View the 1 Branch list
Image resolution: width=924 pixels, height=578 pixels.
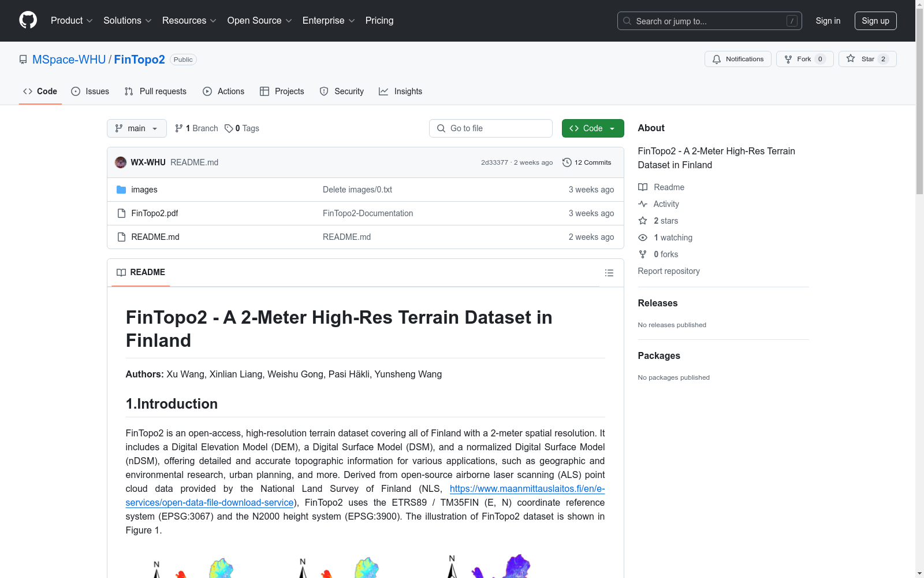(196, 128)
